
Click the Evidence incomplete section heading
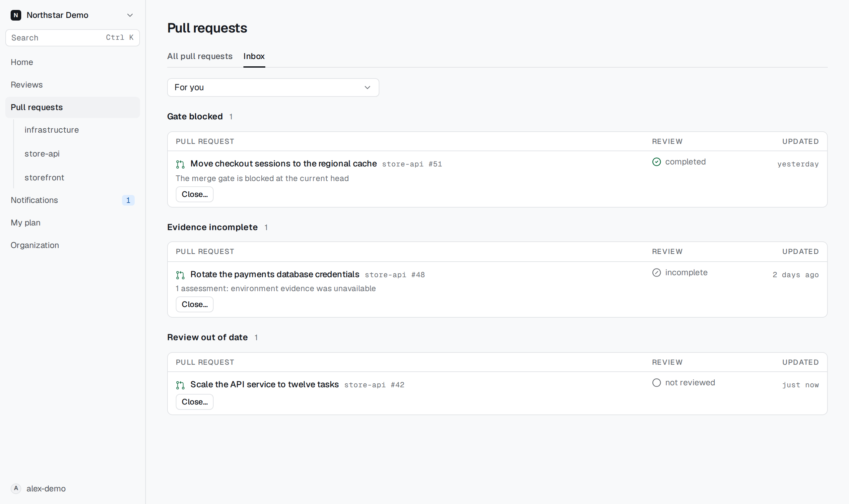(212, 227)
